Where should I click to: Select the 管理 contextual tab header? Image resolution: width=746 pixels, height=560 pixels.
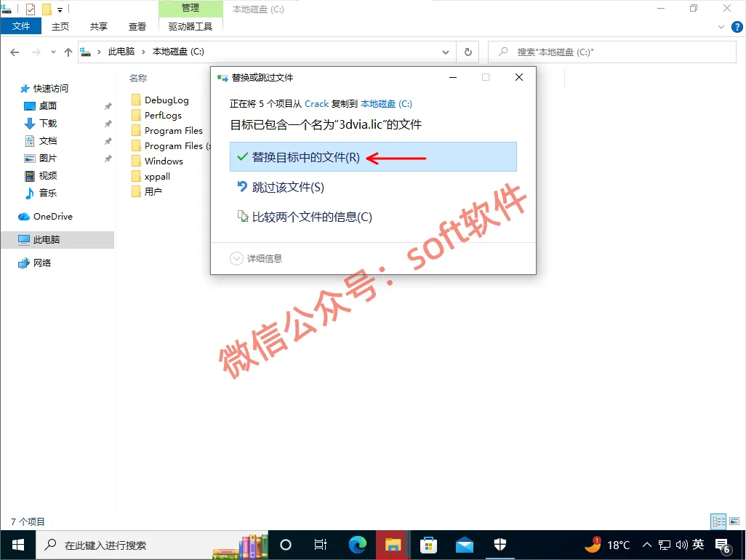click(x=190, y=8)
